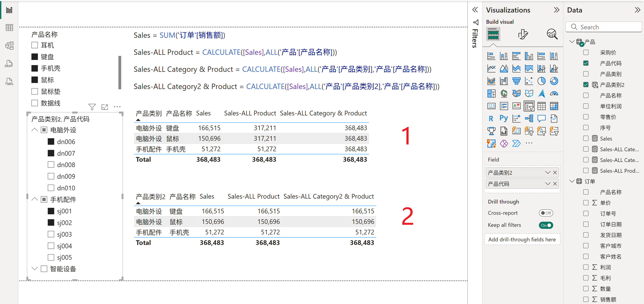Check the 耳机 product name box
The height and width of the screenshot is (304, 644).
35,45
